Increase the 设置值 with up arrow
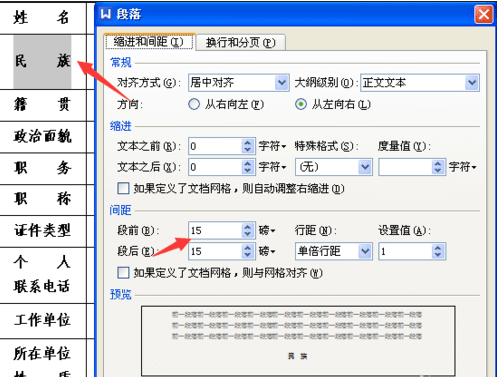The height and width of the screenshot is (377, 497). pyautogui.click(x=438, y=248)
